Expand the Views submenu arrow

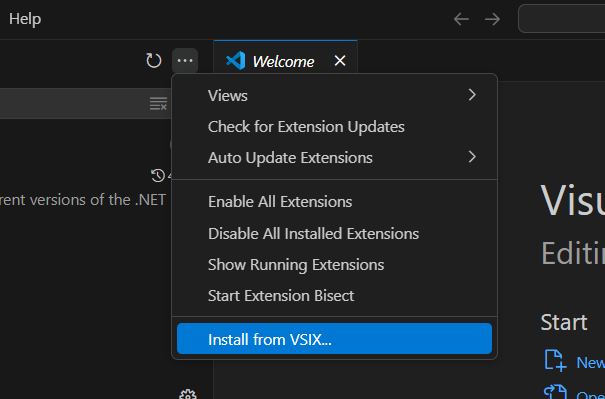click(x=472, y=95)
